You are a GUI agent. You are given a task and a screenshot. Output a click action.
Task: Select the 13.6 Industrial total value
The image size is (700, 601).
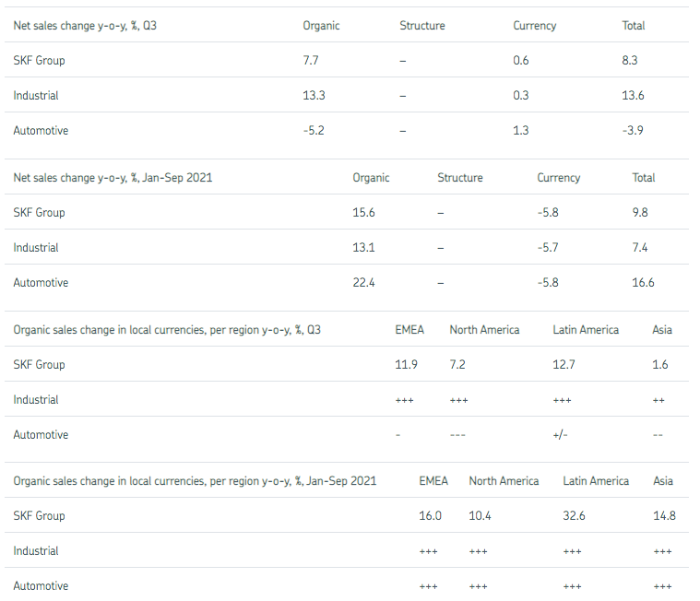(633, 96)
